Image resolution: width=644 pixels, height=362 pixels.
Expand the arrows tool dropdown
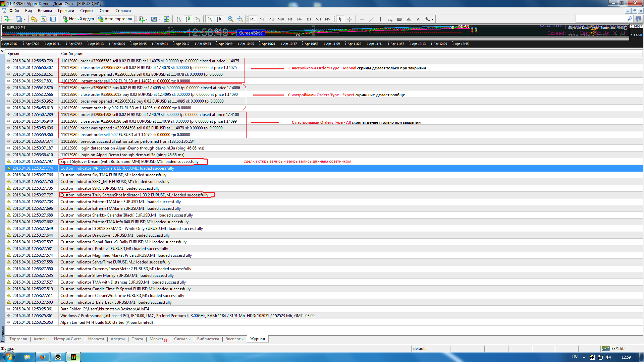coord(433,19)
